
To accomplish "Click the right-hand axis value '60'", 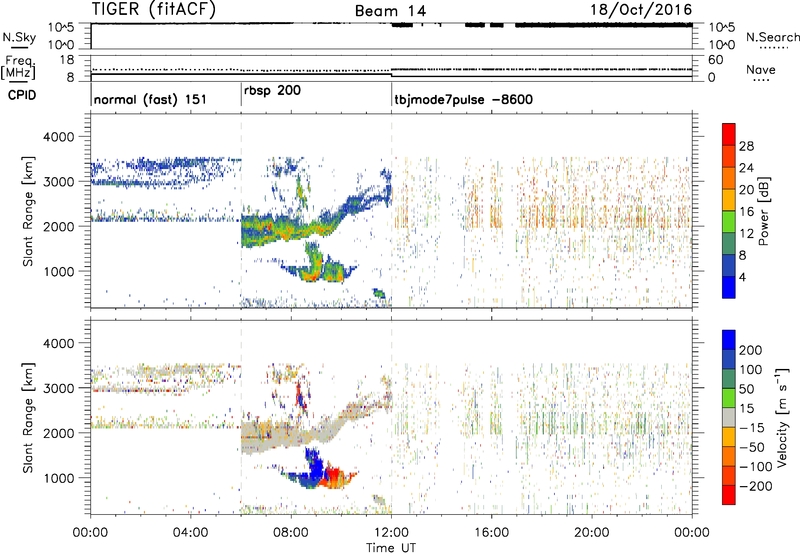I will (716, 60).
